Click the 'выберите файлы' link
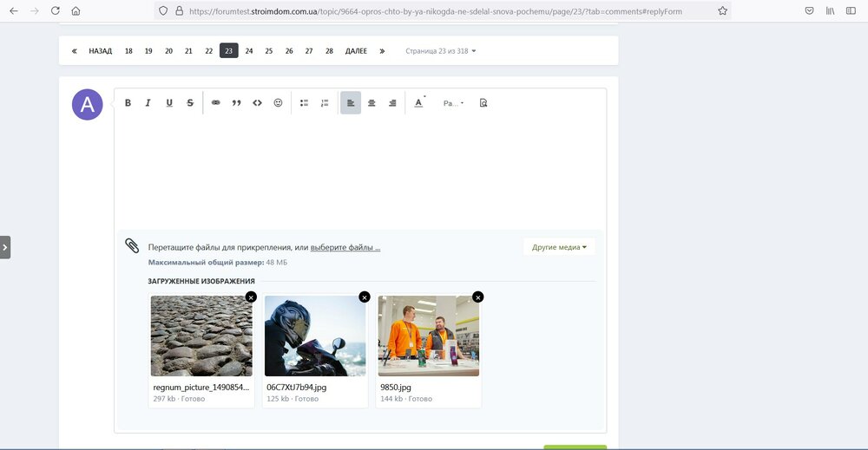 [345, 247]
